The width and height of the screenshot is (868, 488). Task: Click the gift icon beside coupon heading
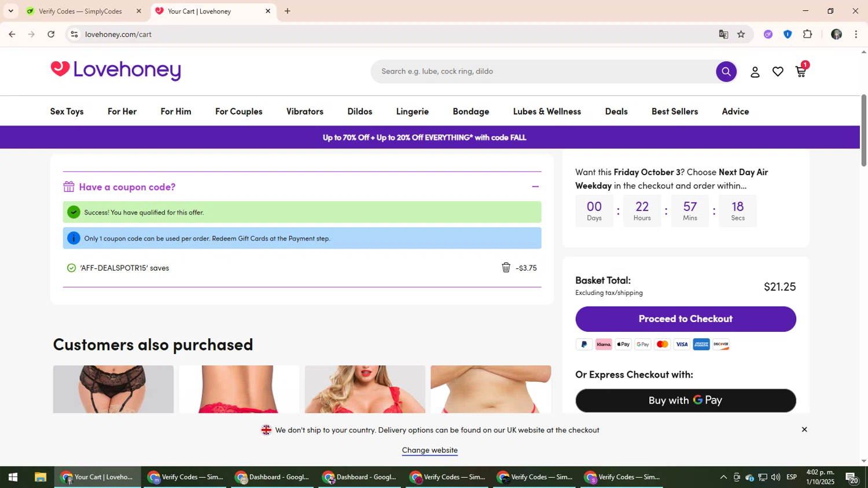tap(69, 187)
